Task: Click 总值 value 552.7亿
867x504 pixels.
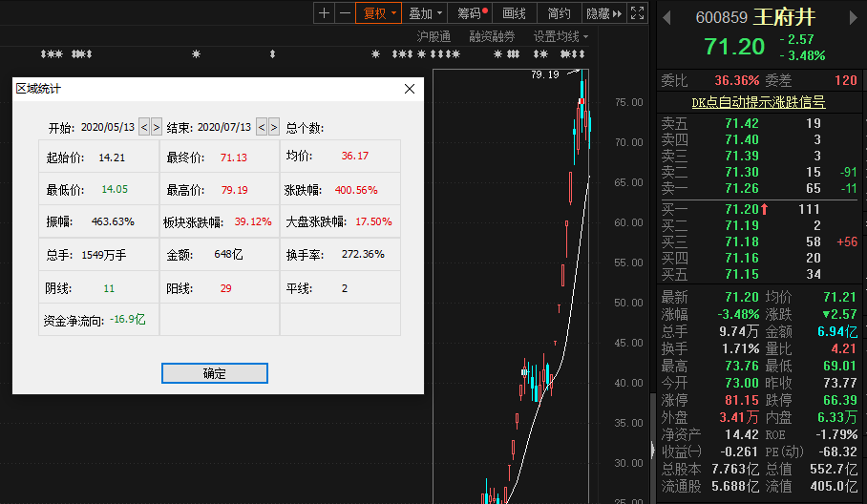Action: [834, 470]
